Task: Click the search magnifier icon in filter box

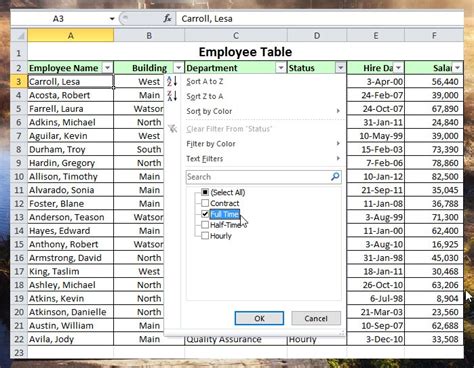Action: pos(335,176)
